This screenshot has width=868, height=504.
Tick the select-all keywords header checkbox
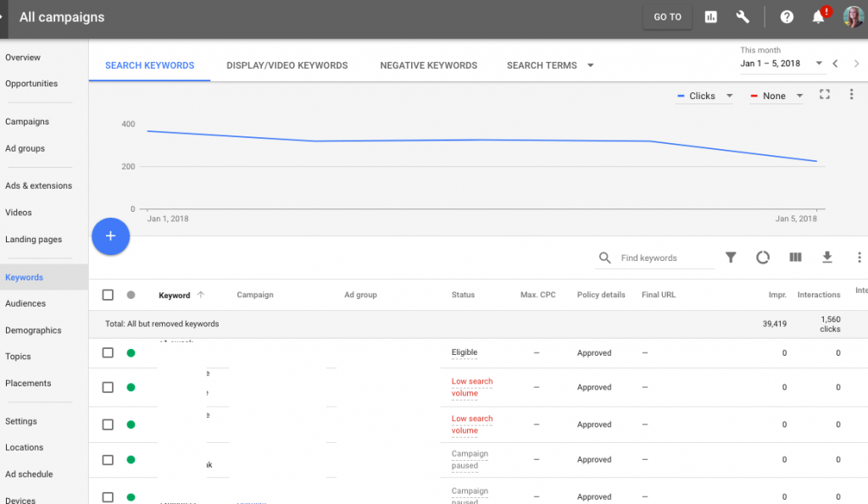[x=108, y=295]
